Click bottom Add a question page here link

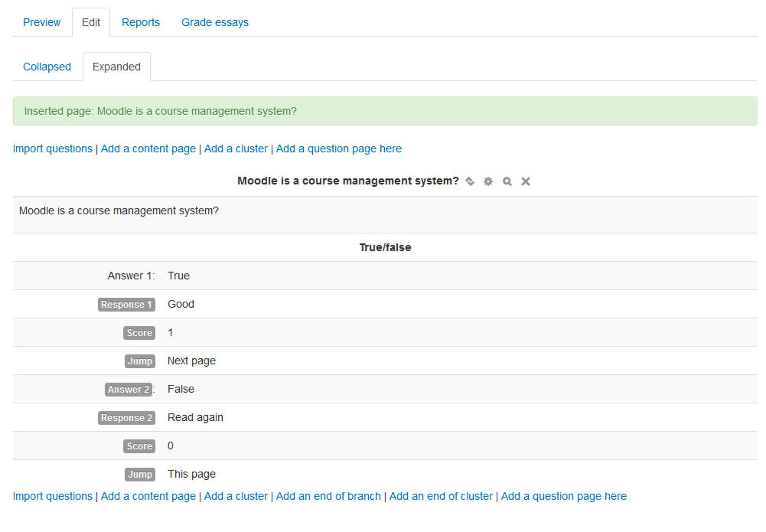click(x=564, y=496)
